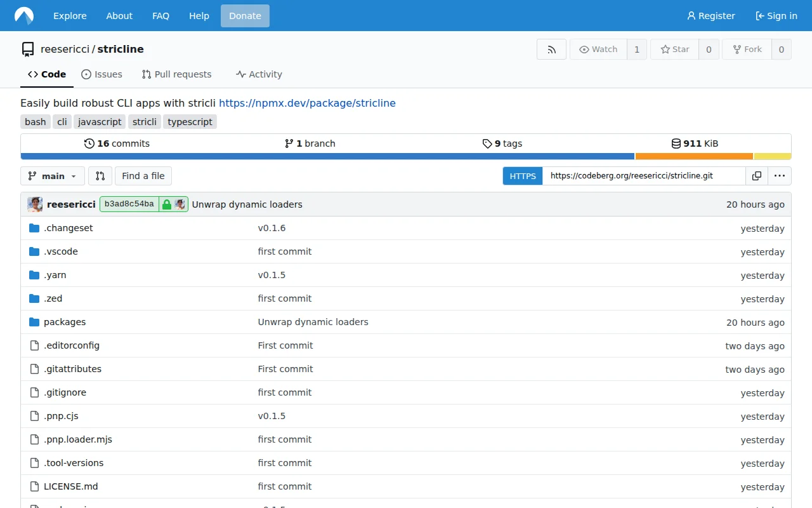Open the .vscode folder
The image size is (812, 508).
click(x=61, y=251)
